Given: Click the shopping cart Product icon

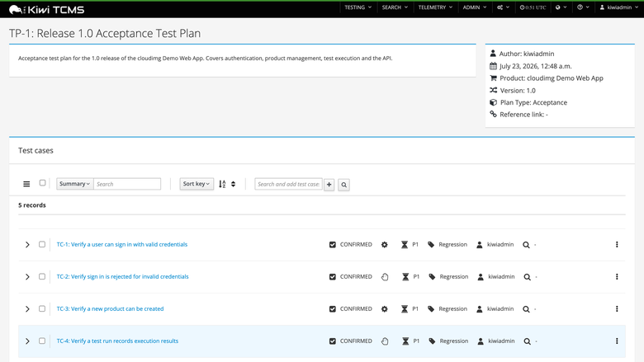Looking at the screenshot, I should [x=493, y=78].
